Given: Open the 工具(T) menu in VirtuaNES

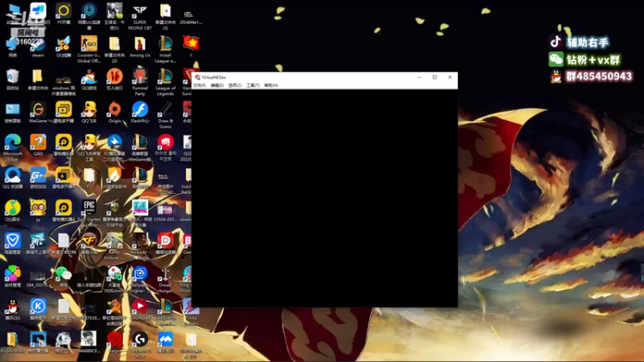Looking at the screenshot, I should coord(253,85).
